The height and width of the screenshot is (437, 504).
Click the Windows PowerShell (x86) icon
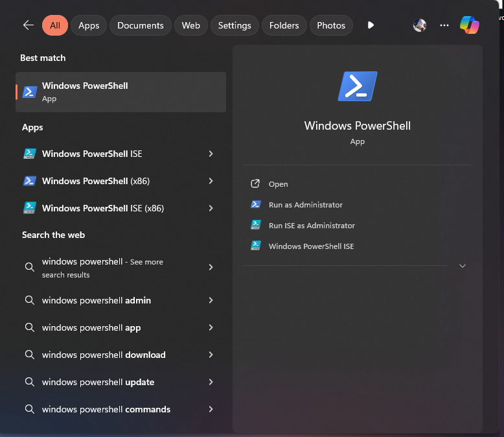pyautogui.click(x=30, y=181)
